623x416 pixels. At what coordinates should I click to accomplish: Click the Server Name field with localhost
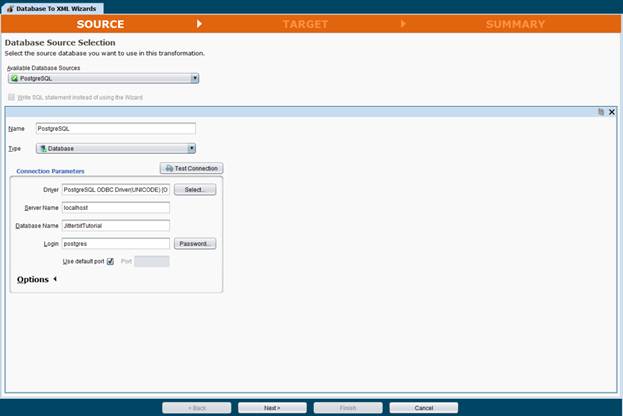coord(116,208)
